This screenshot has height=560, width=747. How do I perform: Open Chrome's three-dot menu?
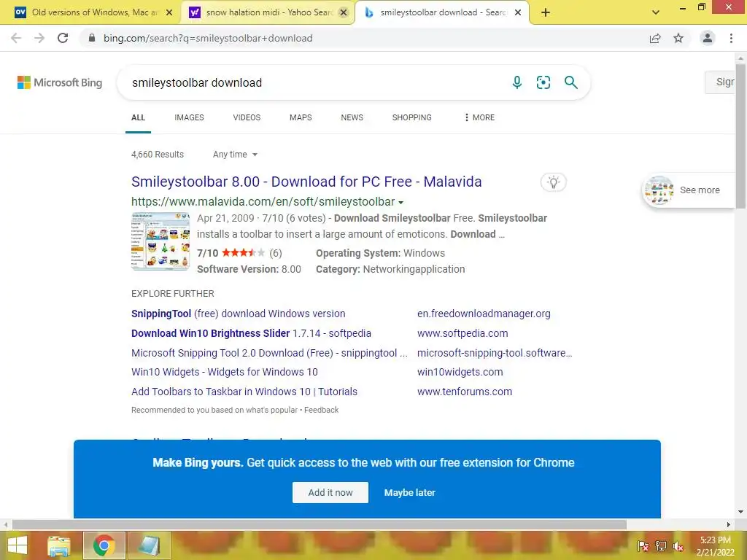pos(731,38)
